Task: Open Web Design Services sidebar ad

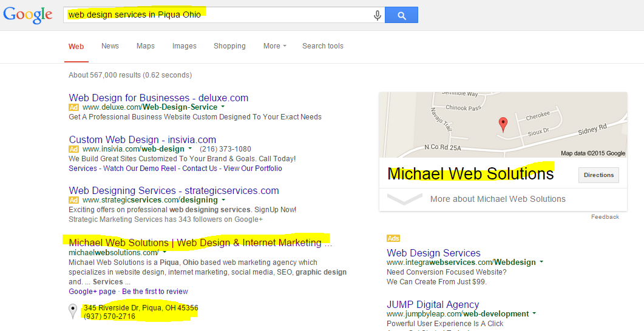Action: (x=433, y=253)
